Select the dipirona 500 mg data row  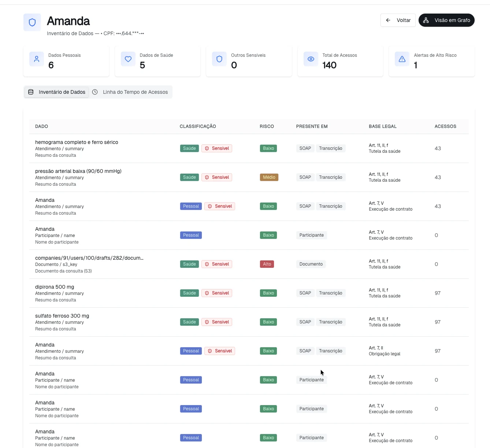249,293
